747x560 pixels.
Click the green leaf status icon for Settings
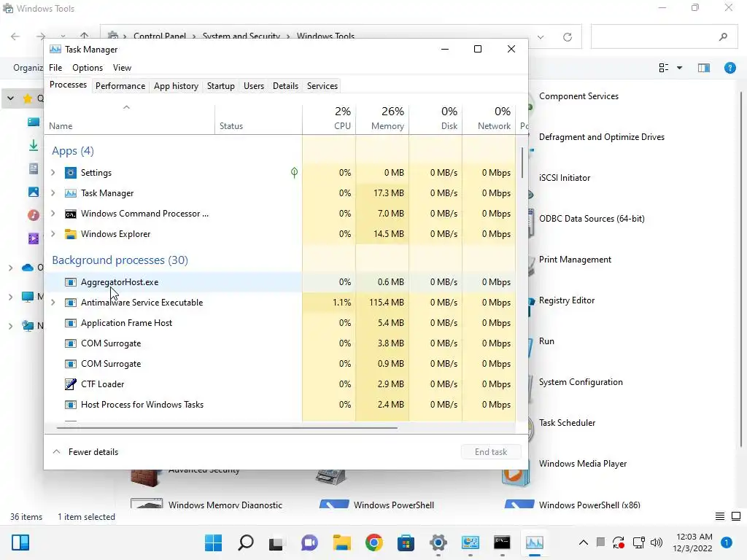point(295,173)
